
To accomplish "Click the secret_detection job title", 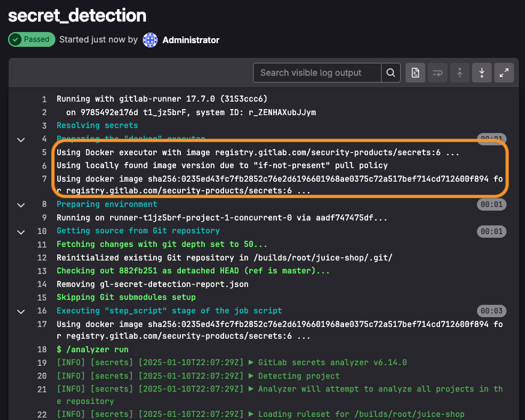I will coord(78,16).
